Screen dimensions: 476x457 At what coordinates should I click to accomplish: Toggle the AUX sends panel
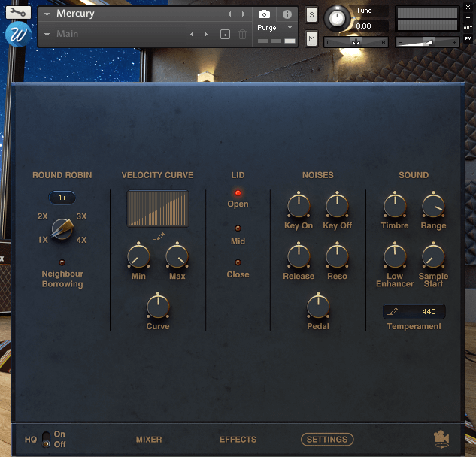click(468, 28)
